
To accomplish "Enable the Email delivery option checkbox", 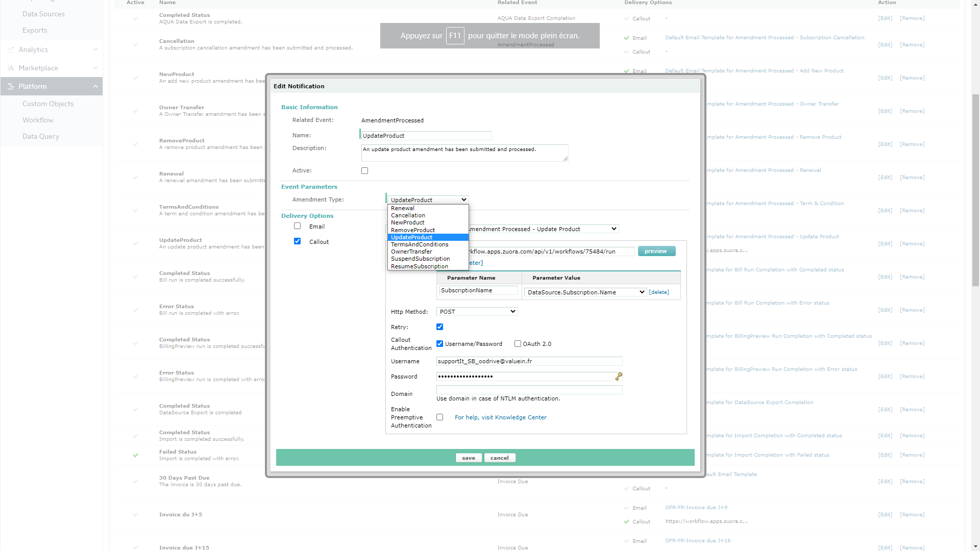I will pyautogui.click(x=297, y=226).
